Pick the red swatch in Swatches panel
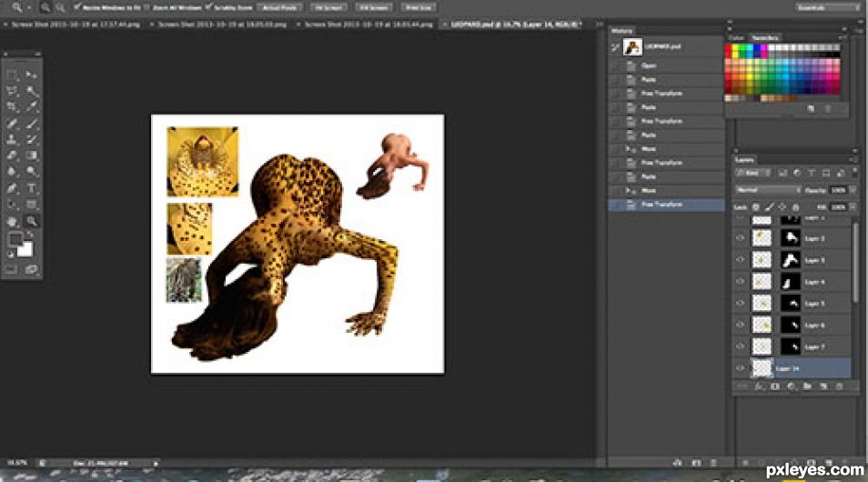 point(729,49)
